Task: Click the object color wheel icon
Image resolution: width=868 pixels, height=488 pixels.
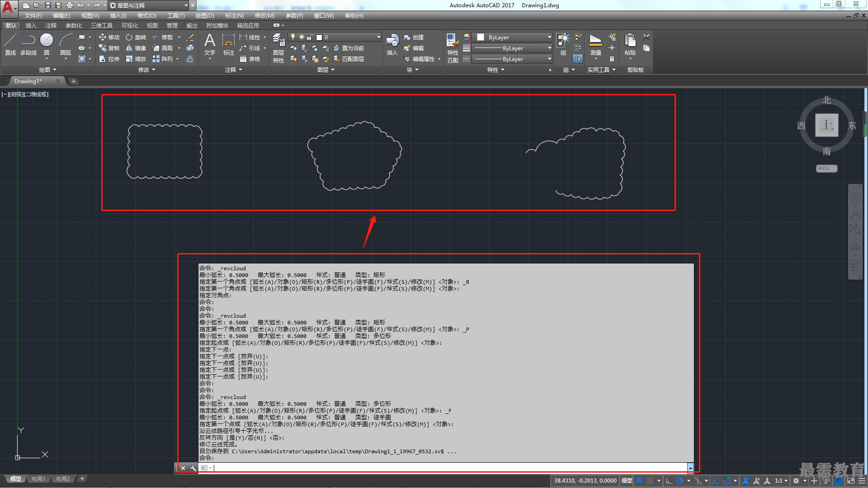Action: (467, 37)
